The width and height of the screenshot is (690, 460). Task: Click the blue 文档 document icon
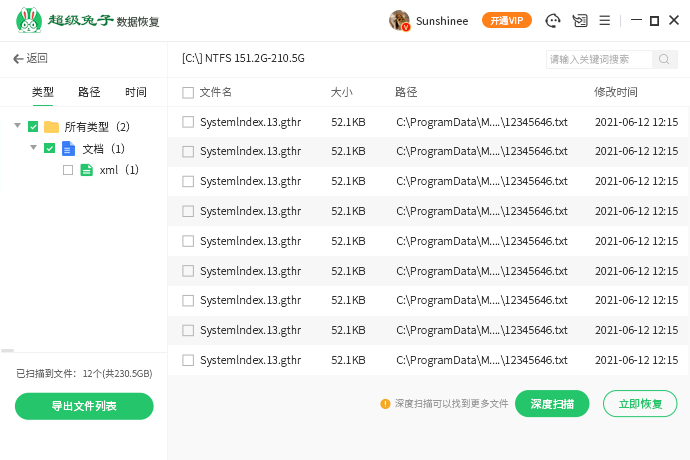pyautogui.click(x=68, y=149)
